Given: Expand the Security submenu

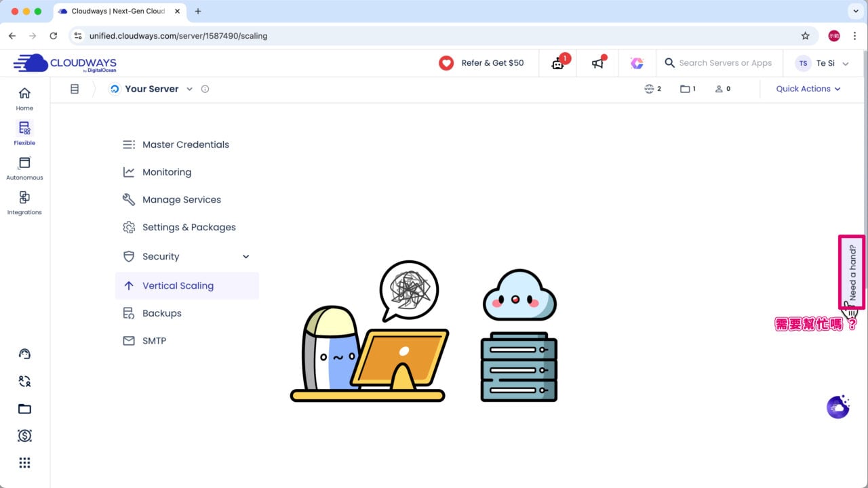Looking at the screenshot, I should [x=245, y=256].
